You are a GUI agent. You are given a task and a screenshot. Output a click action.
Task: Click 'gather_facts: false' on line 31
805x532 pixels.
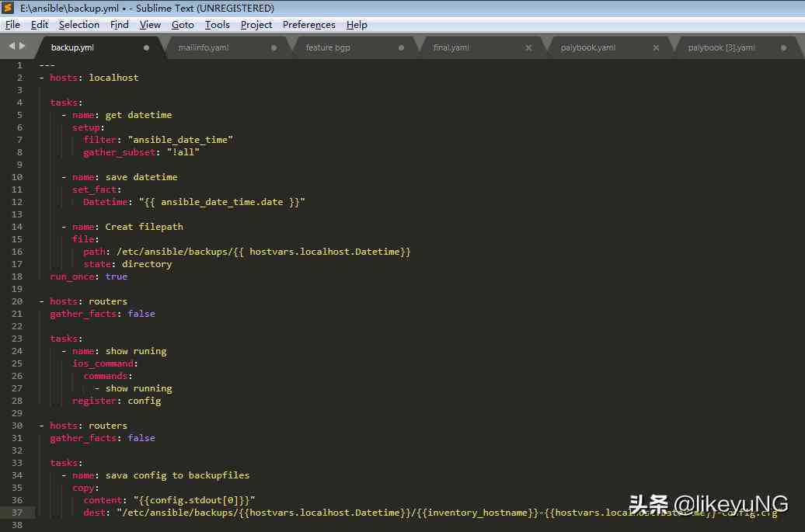(102, 438)
